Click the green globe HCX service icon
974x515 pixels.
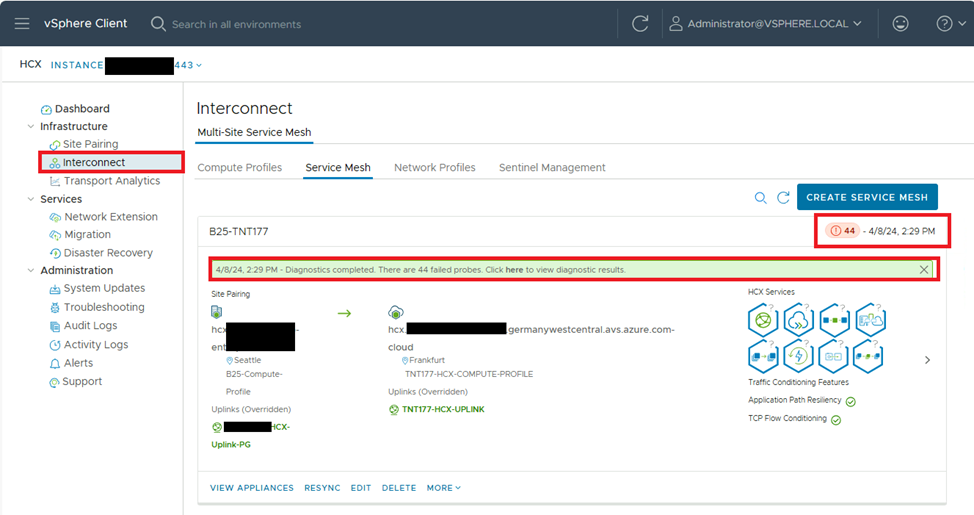pyautogui.click(x=763, y=321)
